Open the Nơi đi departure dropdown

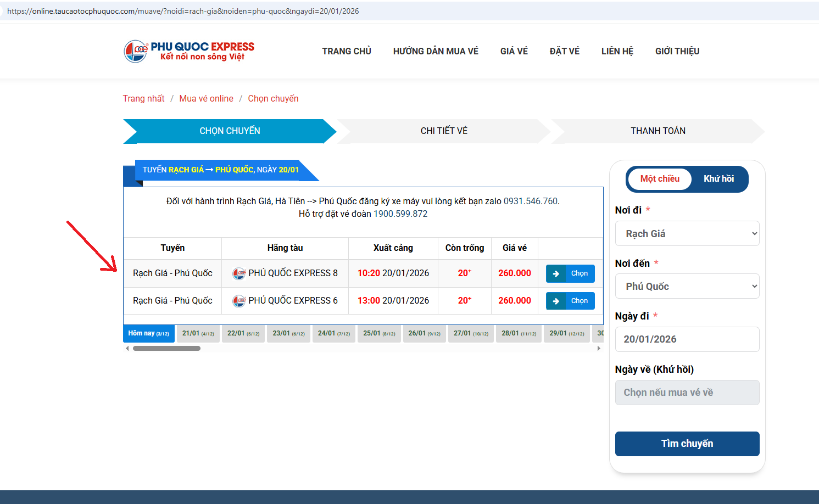687,233
